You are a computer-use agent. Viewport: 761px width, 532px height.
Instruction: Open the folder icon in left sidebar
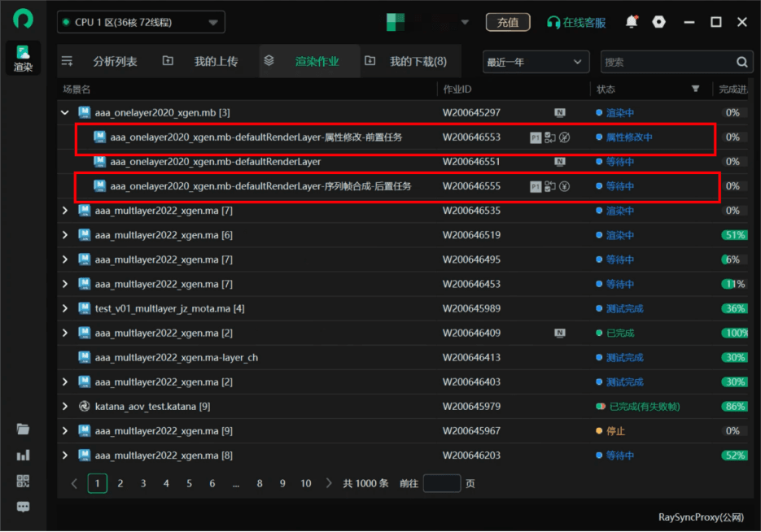(x=23, y=429)
